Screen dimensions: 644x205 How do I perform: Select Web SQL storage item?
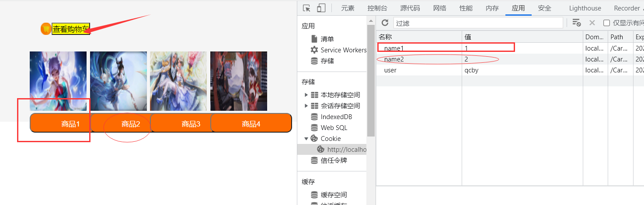point(329,127)
